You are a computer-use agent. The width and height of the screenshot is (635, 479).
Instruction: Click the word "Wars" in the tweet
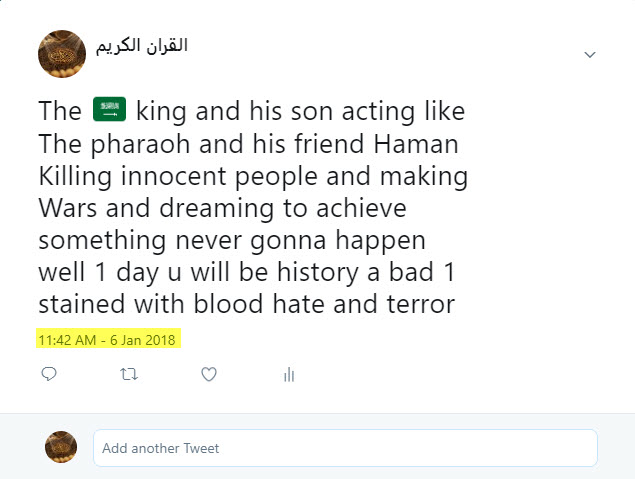67,210
